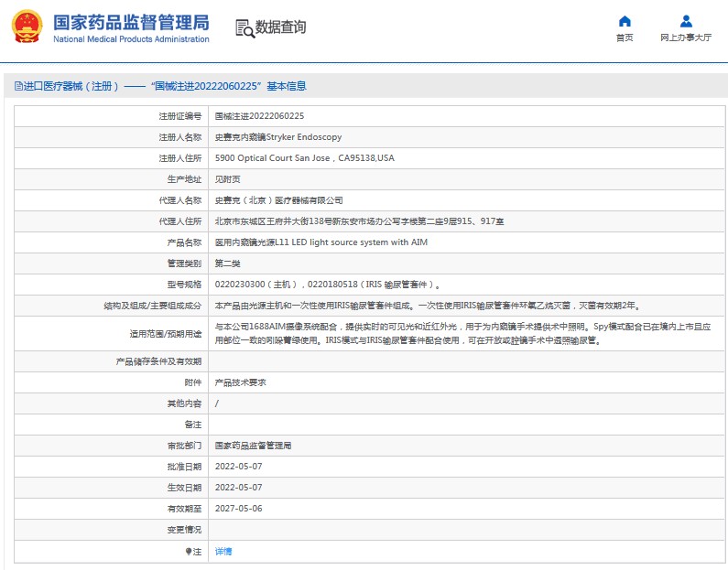Select the 北京市东城区王府井大街138号 address

(359, 221)
